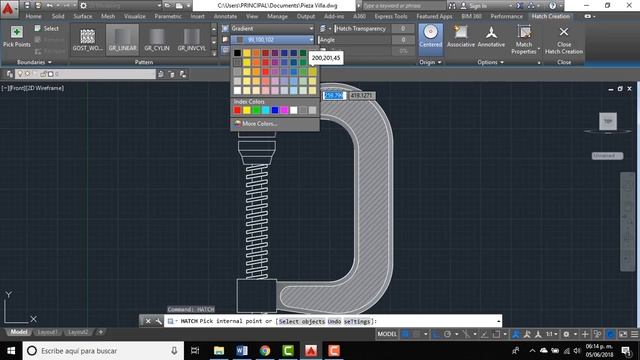The height and width of the screenshot is (360, 640).
Task: Pick the red index color swatch
Action: 237,110
